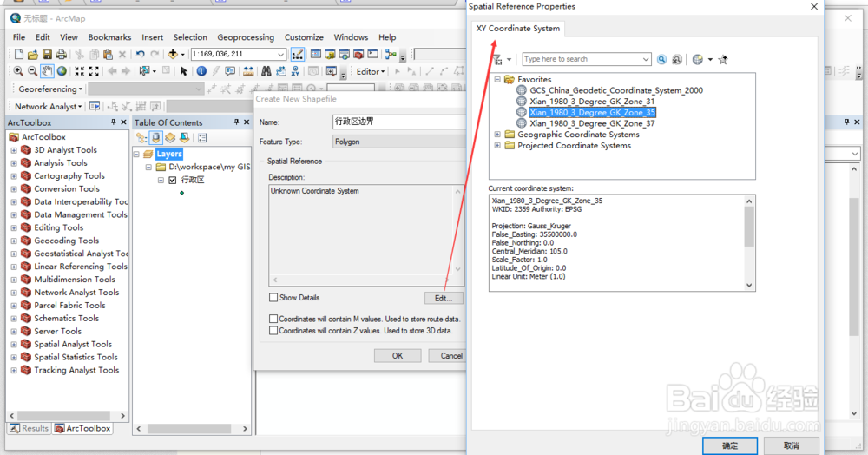The width and height of the screenshot is (868, 455).
Task: Click the Fixed Zoom In arrows icon
Action: click(80, 71)
